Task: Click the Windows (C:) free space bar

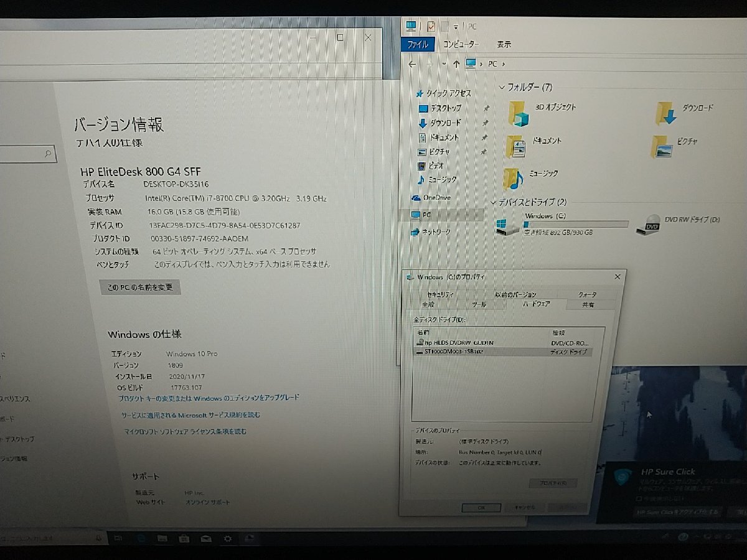Action: pos(576,225)
